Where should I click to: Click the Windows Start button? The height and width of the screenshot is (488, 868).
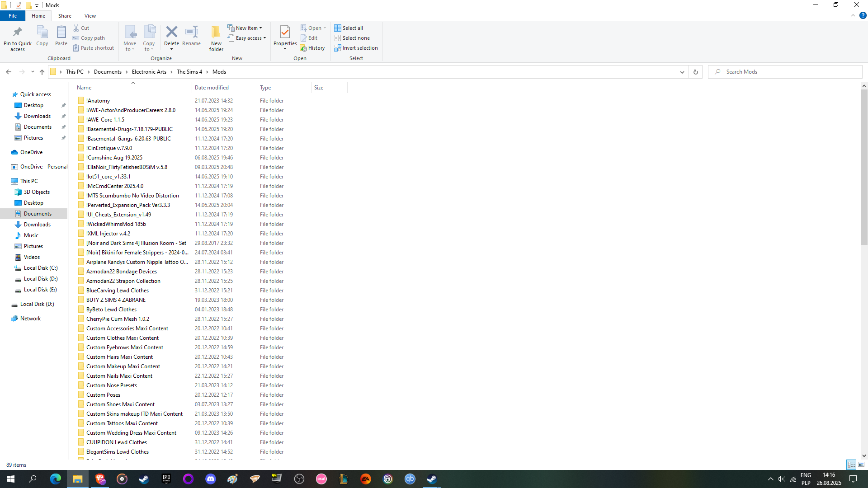pyautogui.click(x=11, y=479)
